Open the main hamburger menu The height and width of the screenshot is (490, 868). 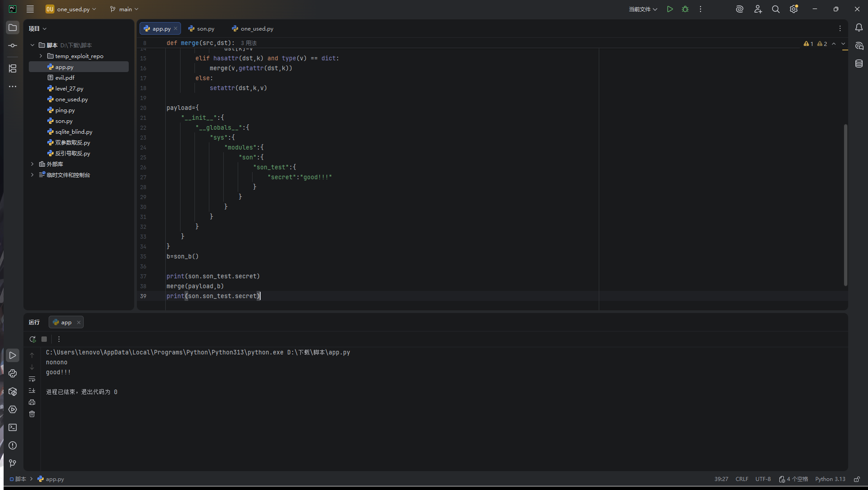click(30, 9)
